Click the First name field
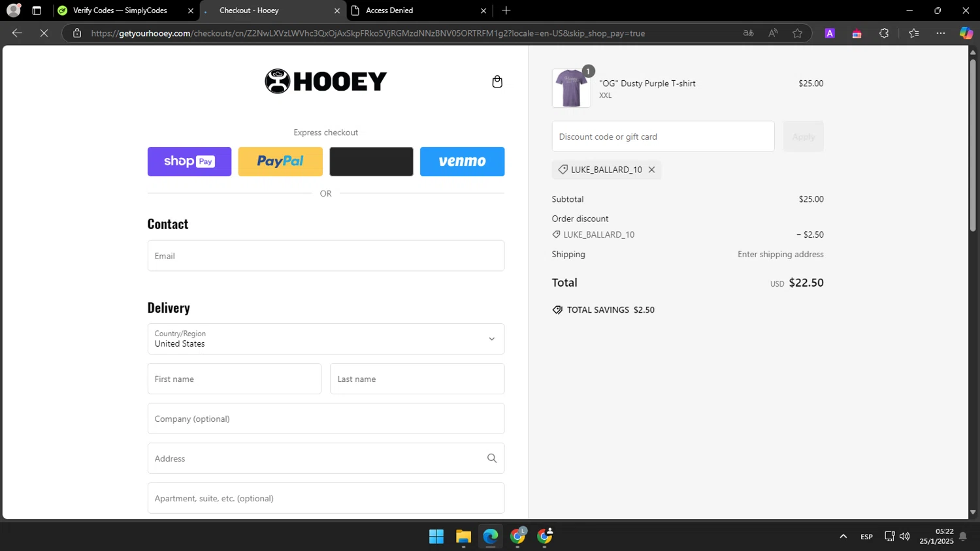 [x=235, y=379]
